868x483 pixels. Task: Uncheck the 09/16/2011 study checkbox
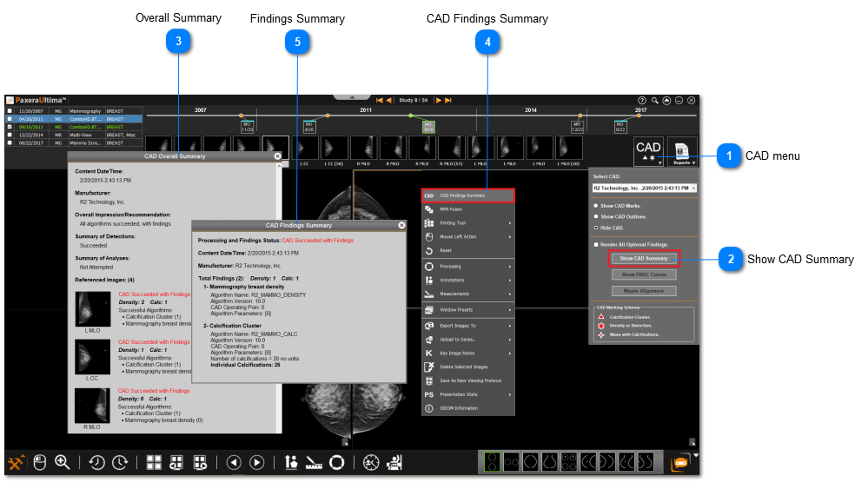10,127
